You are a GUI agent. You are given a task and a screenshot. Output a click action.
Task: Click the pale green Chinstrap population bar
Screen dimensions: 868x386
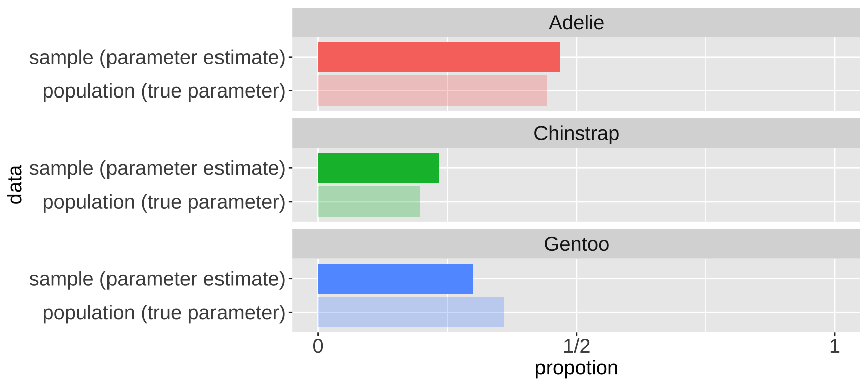coord(369,202)
